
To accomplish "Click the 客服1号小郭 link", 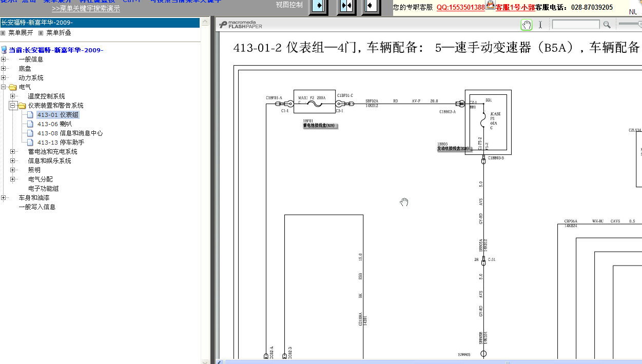I will [x=515, y=7].
